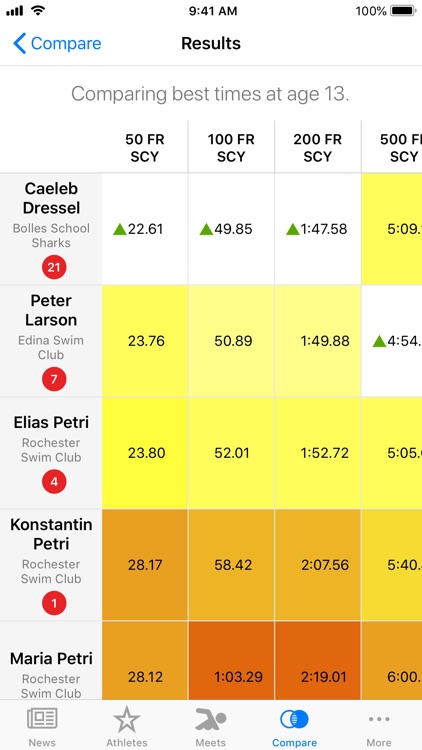Screen dimensions: 422x750
Task: Tap Dressel's 22.61 best time cell
Action: click(145, 229)
